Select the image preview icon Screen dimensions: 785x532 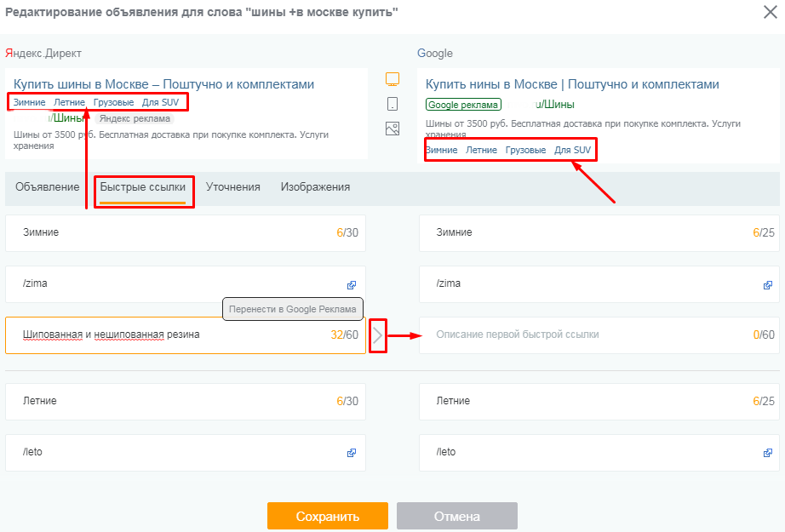click(x=392, y=129)
